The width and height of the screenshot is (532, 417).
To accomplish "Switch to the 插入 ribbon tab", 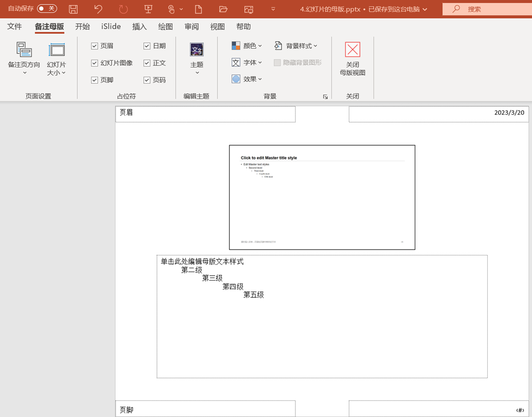I will pyautogui.click(x=139, y=27).
